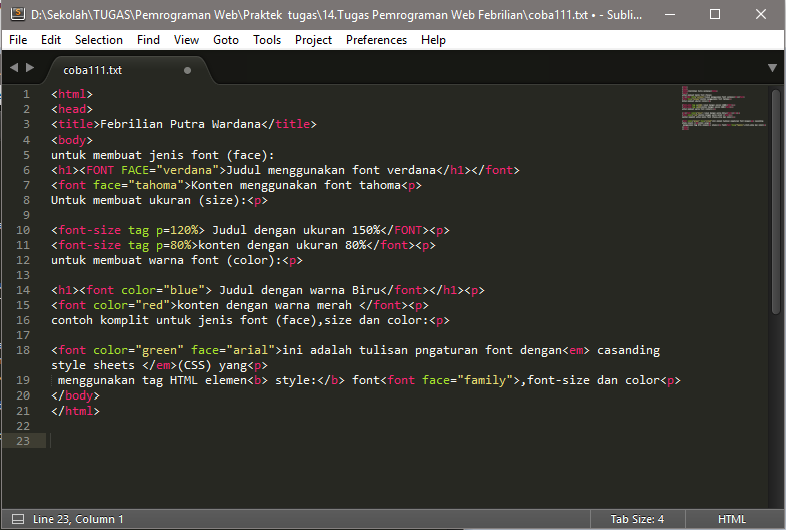The height and width of the screenshot is (530, 786).
Task: Open the Goto menu
Action: click(x=226, y=40)
